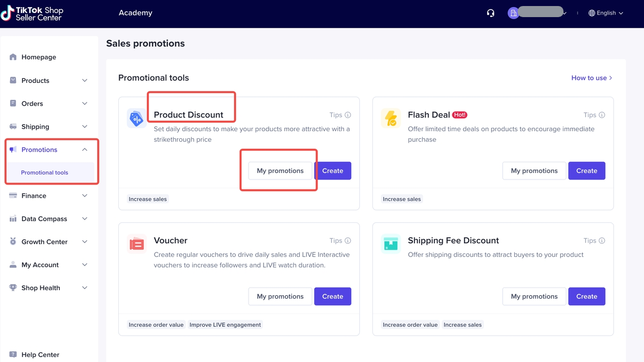This screenshot has height=362, width=644.
Task: Click the Flash Deal lightning icon
Action: coord(390,119)
